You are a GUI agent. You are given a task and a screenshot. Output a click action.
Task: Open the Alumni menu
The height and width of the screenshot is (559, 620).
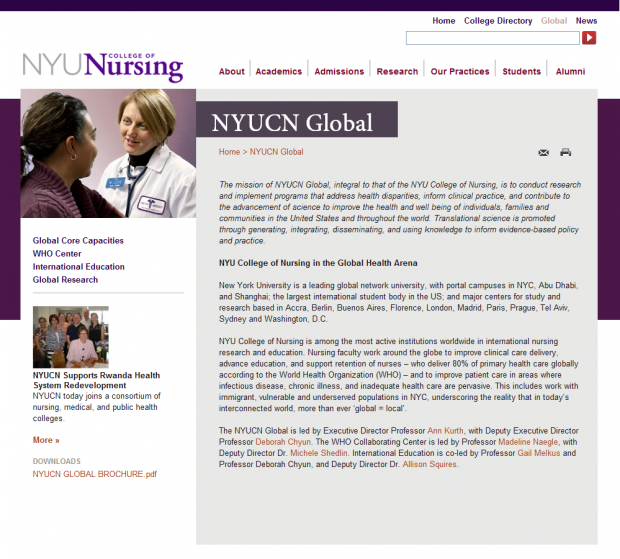(x=570, y=72)
